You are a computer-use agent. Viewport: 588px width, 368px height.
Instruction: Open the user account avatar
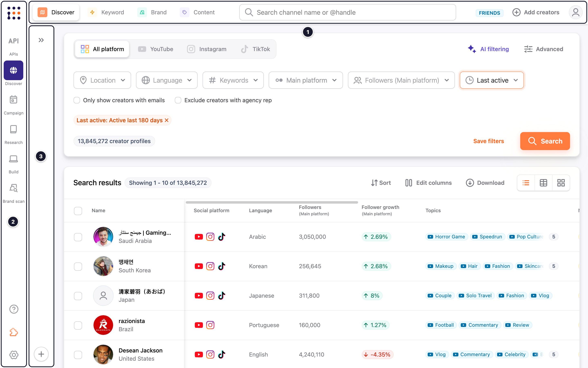pyautogui.click(x=575, y=12)
